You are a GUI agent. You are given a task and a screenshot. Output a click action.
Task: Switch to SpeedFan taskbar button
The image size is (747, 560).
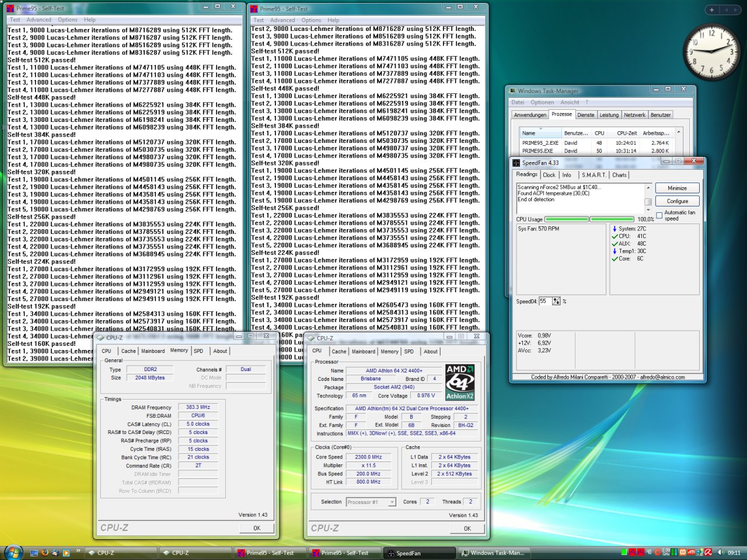coord(418,553)
